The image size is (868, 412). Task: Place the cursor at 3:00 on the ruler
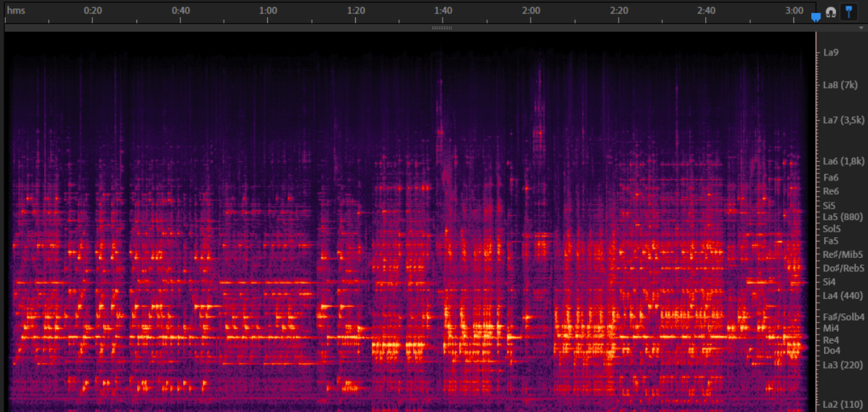[794, 11]
